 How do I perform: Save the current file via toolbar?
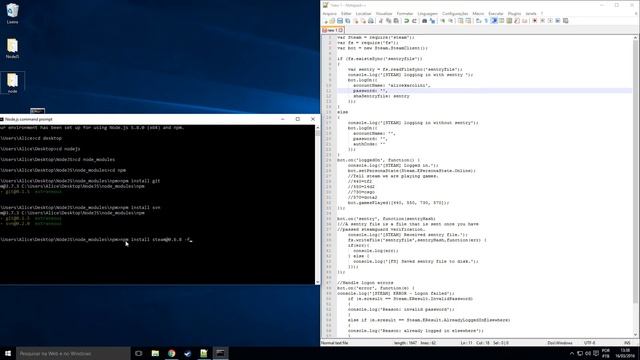tap(340, 20)
